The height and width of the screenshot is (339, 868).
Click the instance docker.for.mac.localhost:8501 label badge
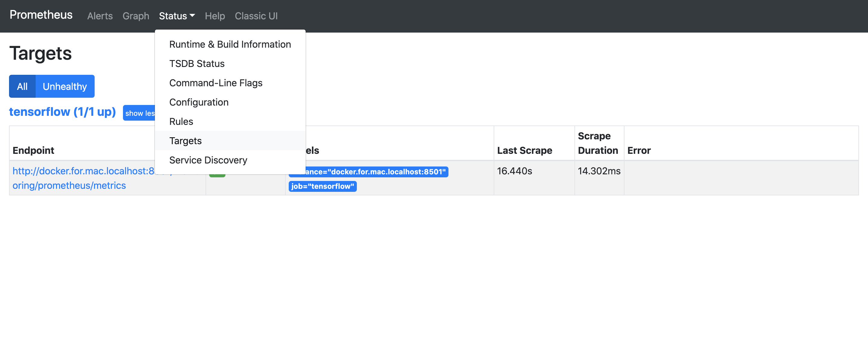coord(369,172)
